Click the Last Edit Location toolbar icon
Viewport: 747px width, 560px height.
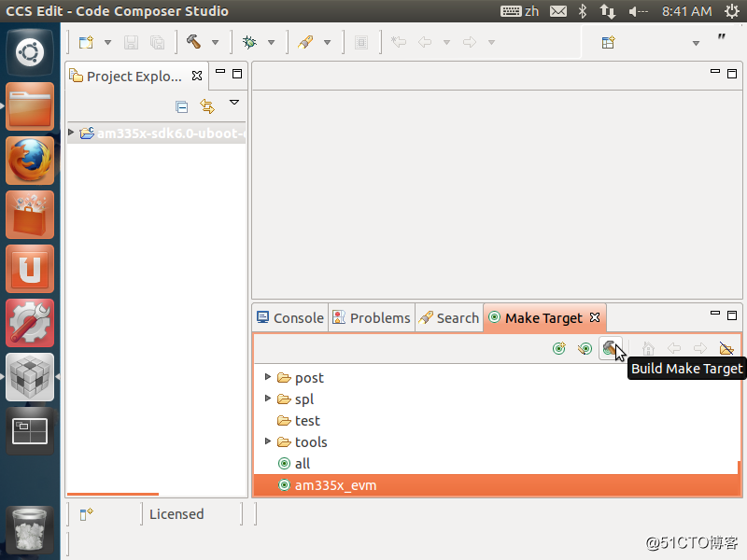399,42
